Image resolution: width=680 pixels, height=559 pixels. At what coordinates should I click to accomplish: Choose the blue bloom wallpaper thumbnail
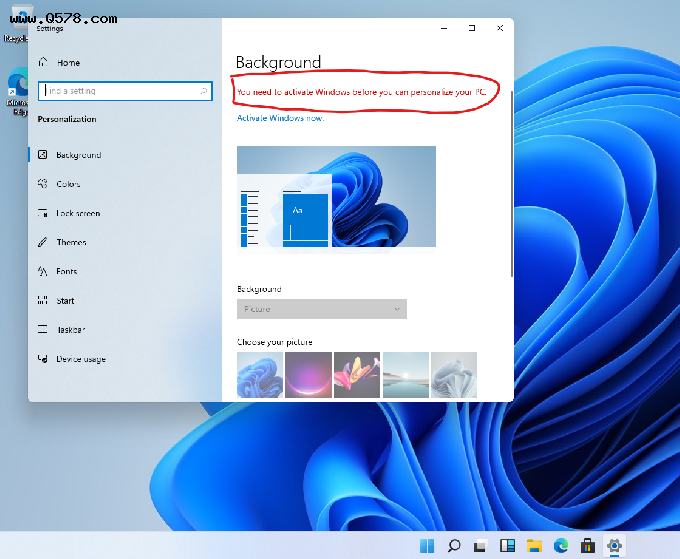point(260,375)
